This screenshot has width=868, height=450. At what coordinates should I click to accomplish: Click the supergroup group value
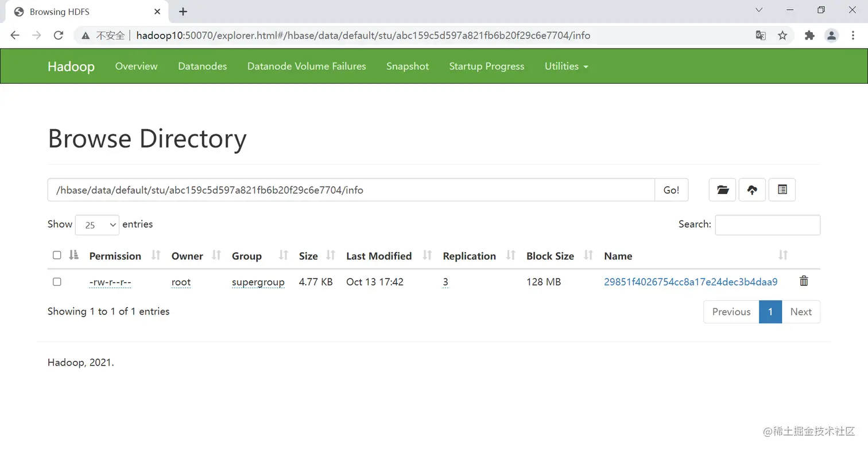258,282
